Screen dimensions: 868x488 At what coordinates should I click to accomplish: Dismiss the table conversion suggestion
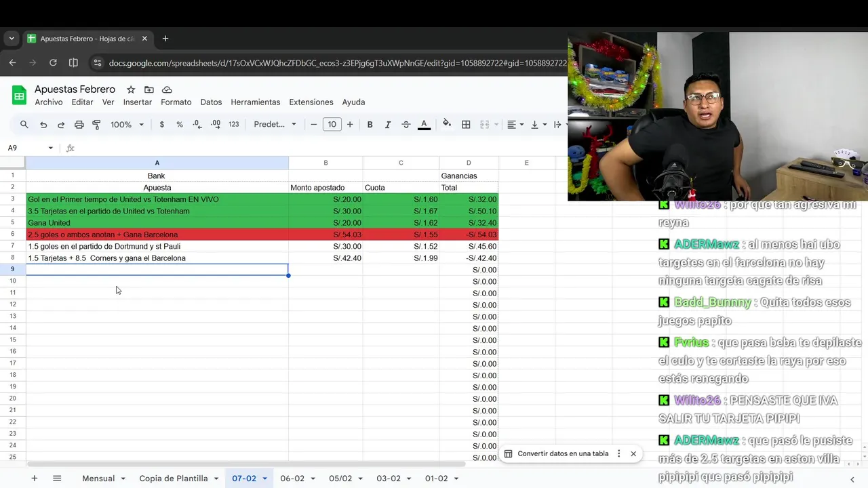(633, 453)
